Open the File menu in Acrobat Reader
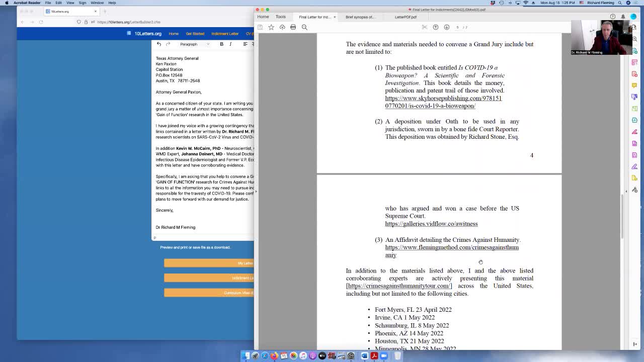 tap(48, 3)
